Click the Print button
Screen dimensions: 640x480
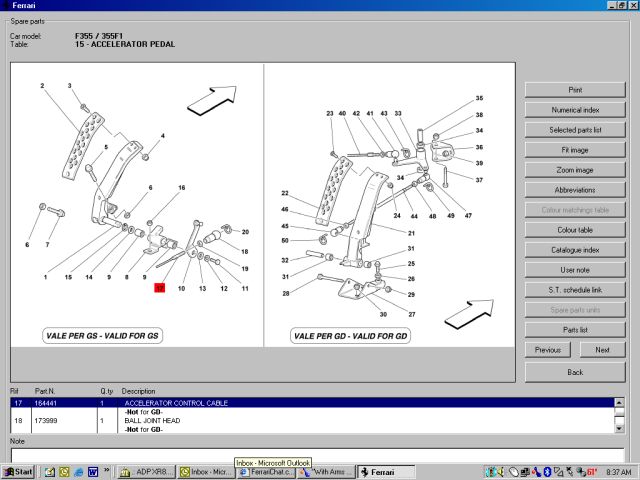[x=575, y=90]
